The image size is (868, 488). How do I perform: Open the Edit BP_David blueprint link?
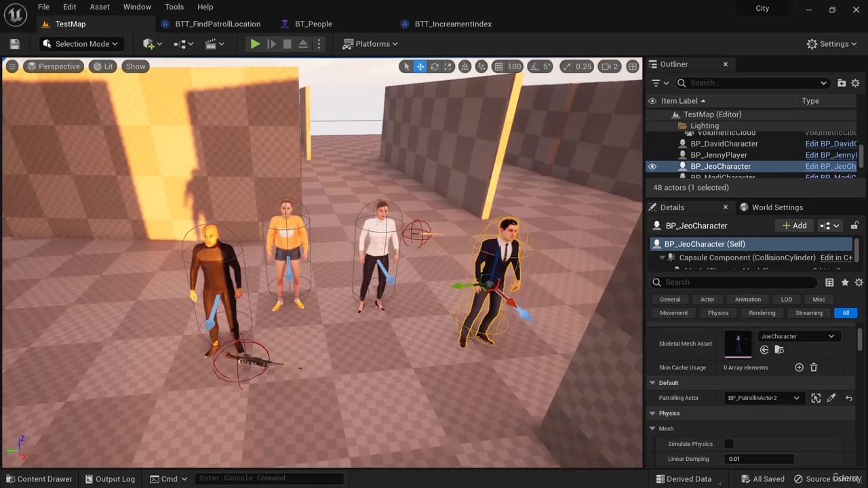click(831, 144)
